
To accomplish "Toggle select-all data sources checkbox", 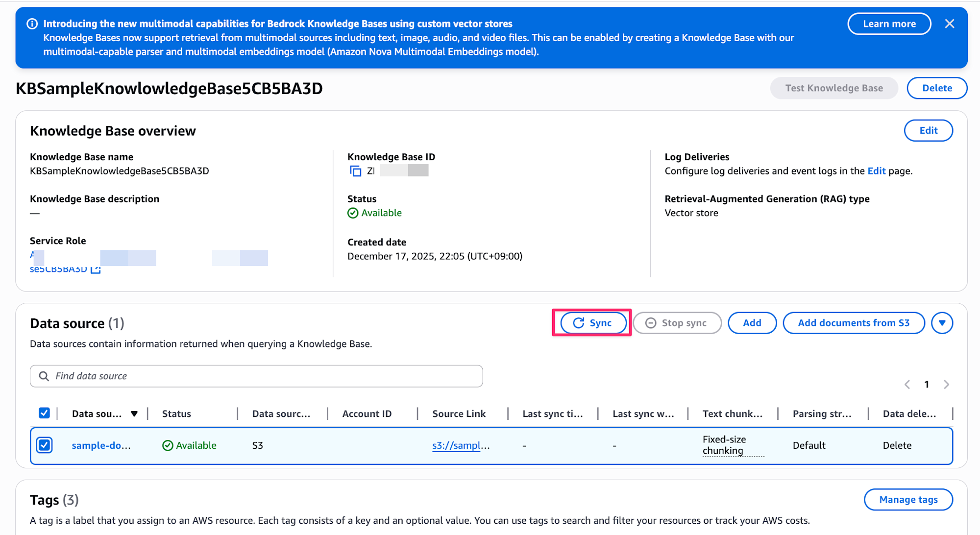I will click(x=44, y=413).
